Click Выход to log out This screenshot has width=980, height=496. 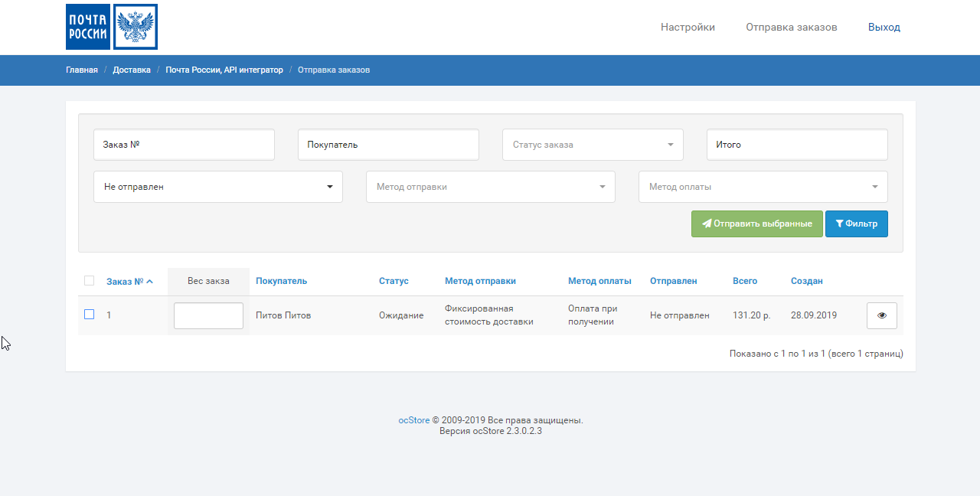884,27
